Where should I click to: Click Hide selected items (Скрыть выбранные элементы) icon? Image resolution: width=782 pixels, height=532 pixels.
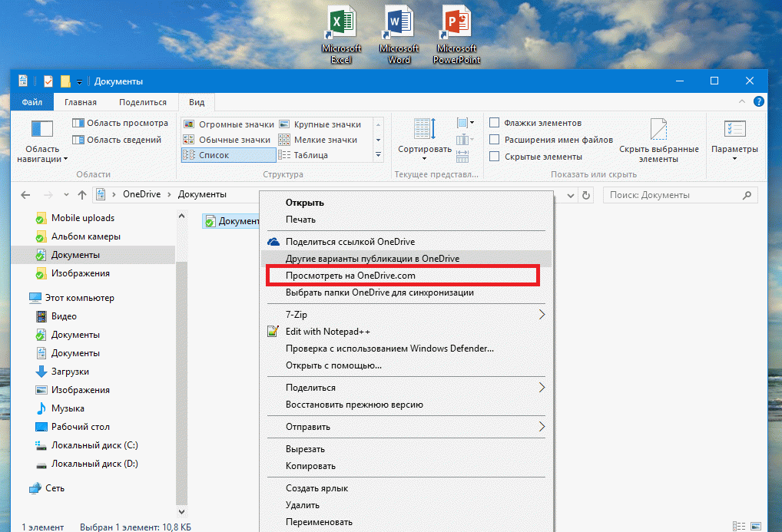pyautogui.click(x=658, y=132)
